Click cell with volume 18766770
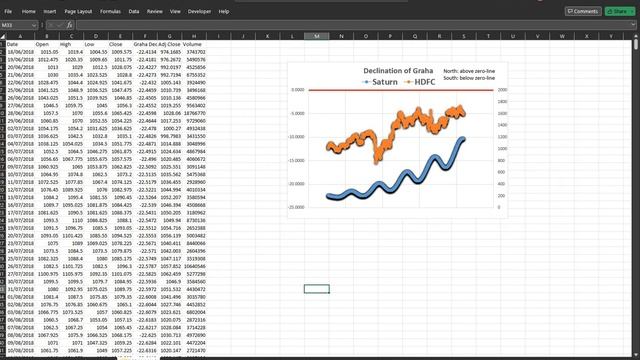Image resolution: width=640 pixels, height=360 pixels. click(194, 113)
